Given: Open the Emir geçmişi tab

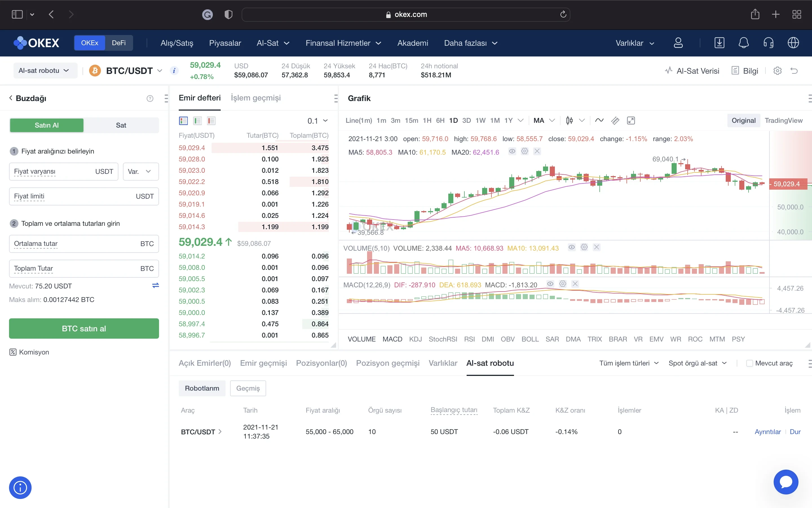Looking at the screenshot, I should click(263, 363).
